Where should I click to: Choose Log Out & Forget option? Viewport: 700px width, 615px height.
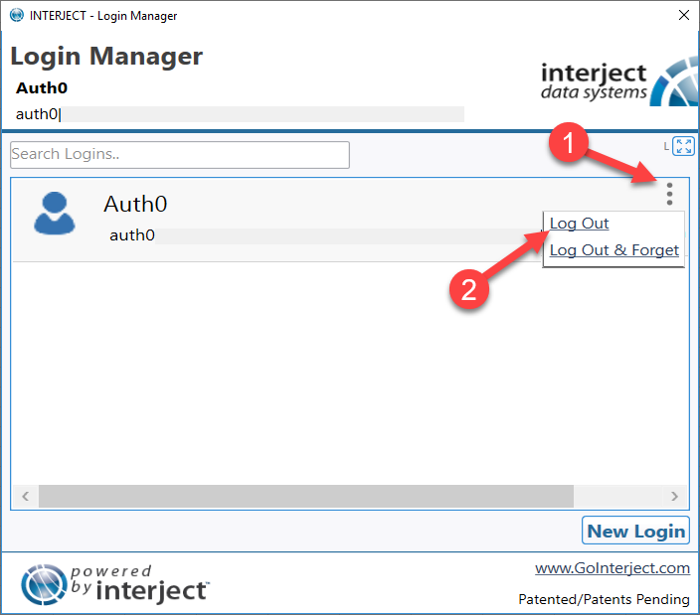coord(613,250)
